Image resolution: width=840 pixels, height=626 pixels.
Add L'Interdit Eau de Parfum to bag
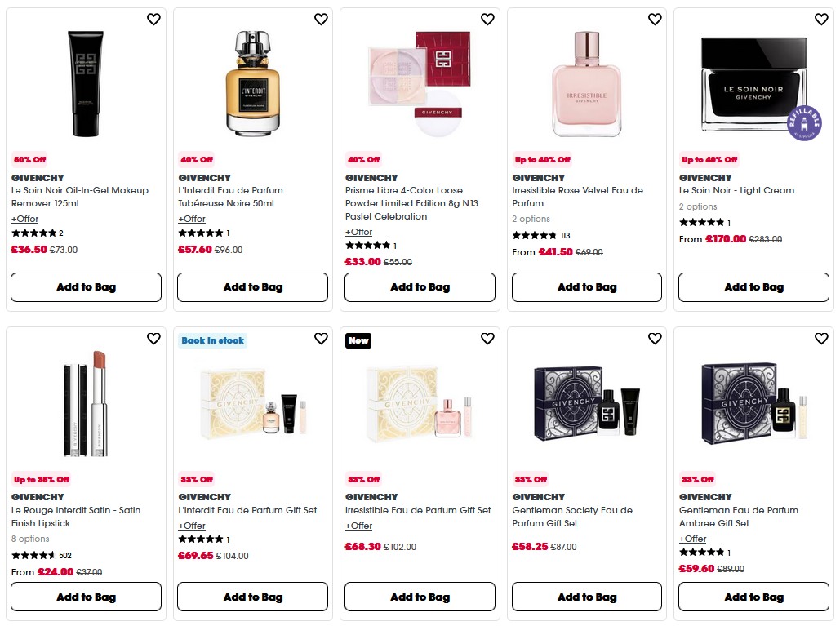[x=252, y=287]
